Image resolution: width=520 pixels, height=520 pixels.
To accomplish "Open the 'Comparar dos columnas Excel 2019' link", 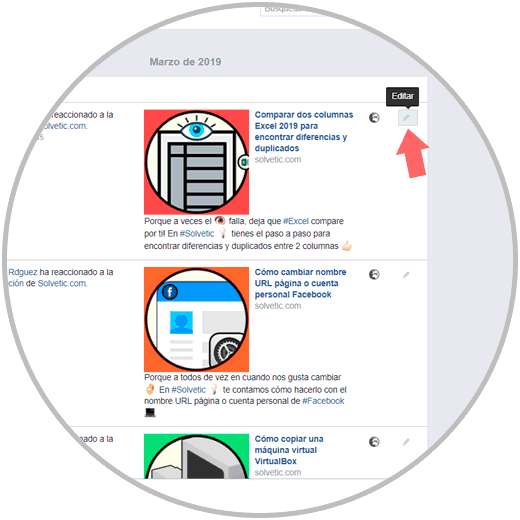I will 304,131.
